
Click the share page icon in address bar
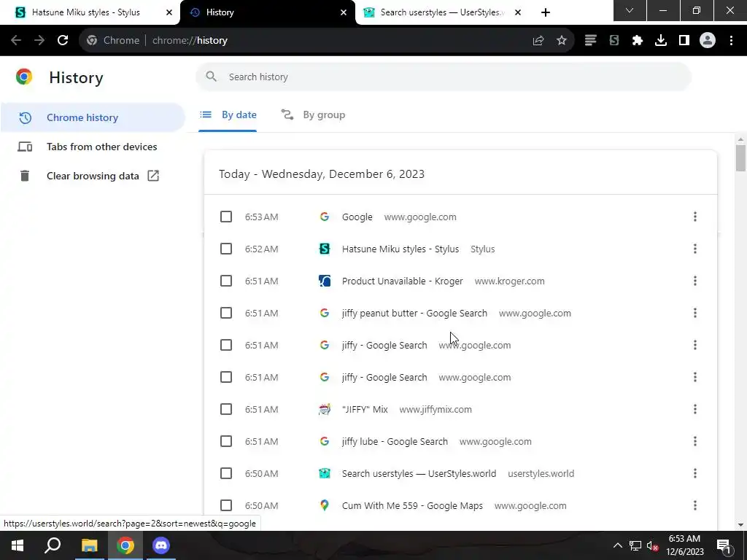click(x=538, y=41)
